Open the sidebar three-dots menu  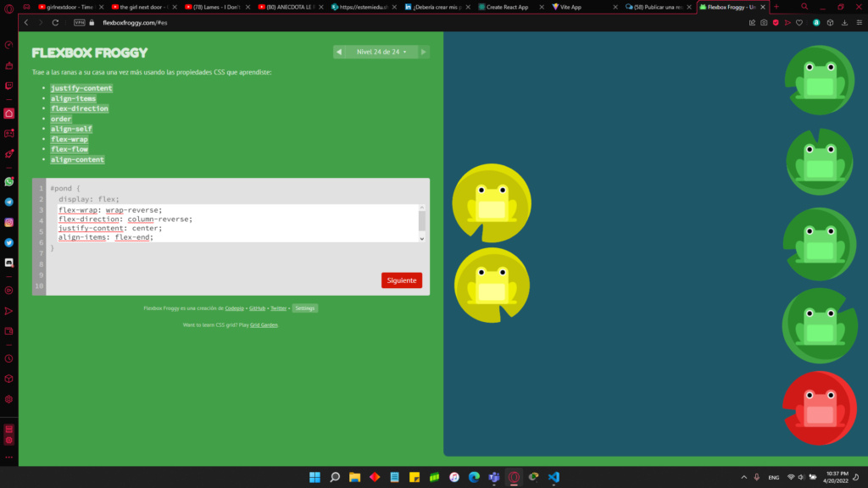(x=8, y=457)
